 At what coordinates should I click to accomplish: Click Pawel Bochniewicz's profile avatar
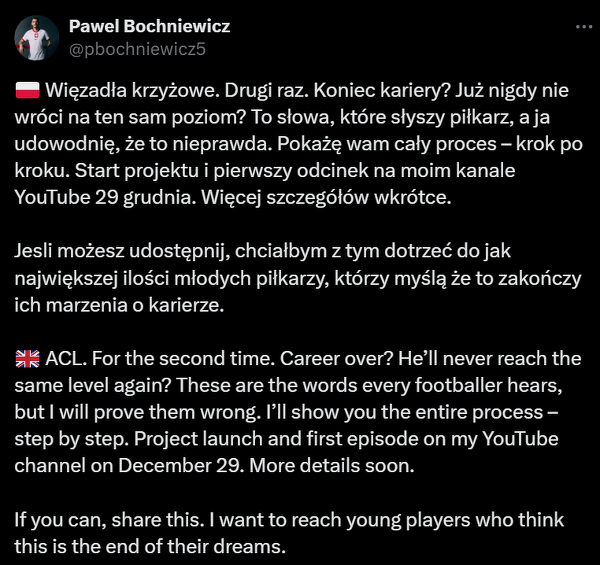pos(36,38)
